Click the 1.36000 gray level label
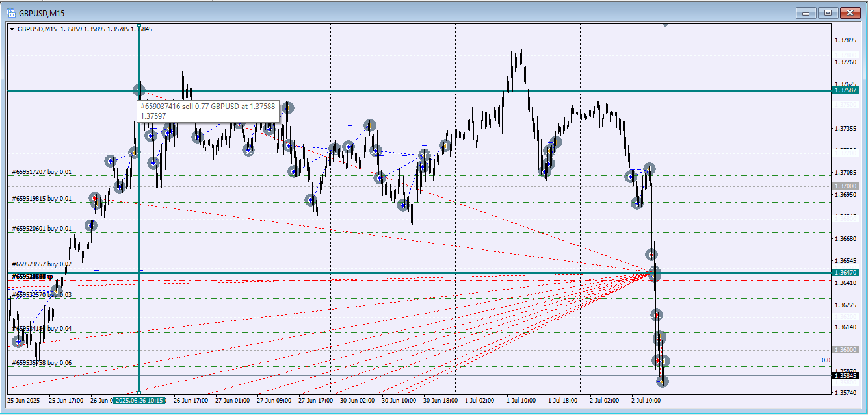The width and height of the screenshot is (868, 415). tap(846, 349)
